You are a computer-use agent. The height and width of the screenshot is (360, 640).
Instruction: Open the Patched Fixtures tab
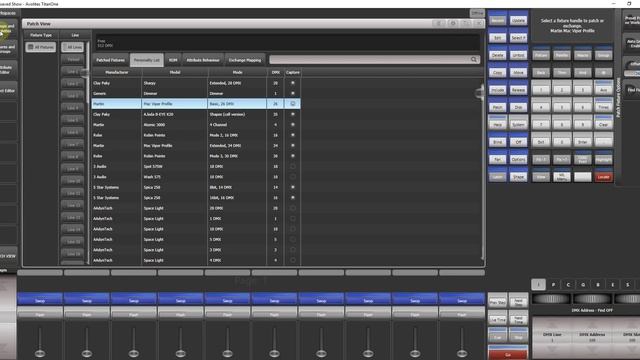(x=111, y=60)
